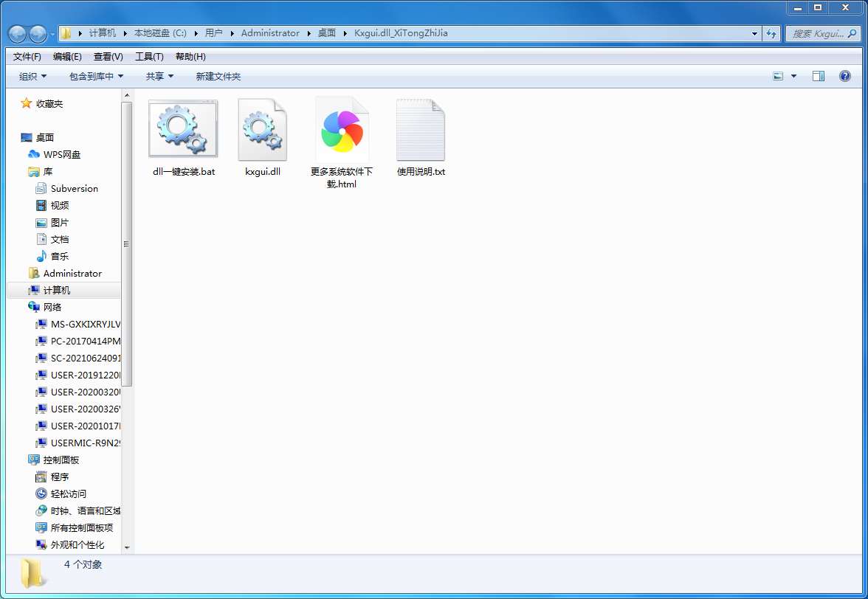
Task: Click the 图片 library icon
Action: click(x=41, y=222)
